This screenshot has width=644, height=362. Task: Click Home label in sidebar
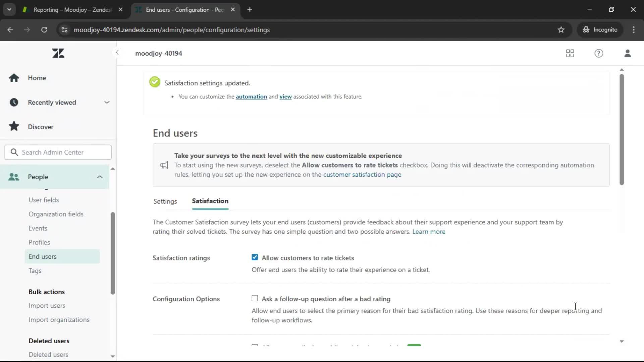point(37,78)
